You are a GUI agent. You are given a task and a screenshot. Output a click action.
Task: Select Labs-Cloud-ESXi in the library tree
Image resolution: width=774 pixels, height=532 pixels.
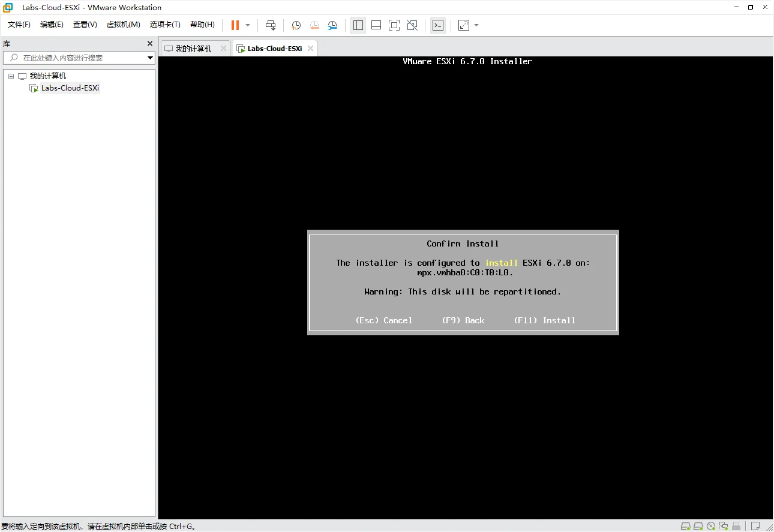click(x=70, y=88)
